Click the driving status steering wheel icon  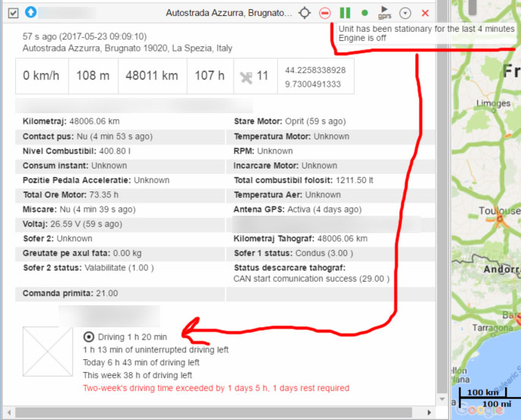pyautogui.click(x=89, y=336)
